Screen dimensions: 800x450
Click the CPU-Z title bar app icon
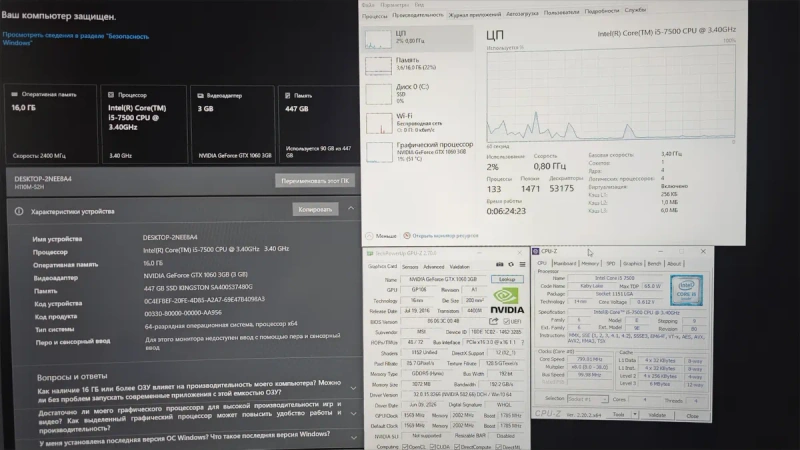(x=536, y=252)
